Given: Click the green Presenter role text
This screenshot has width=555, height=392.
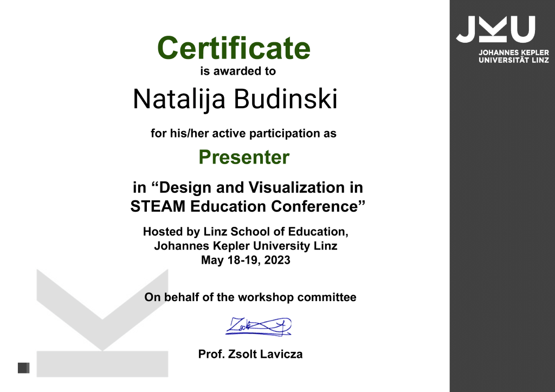Looking at the screenshot, I should [x=244, y=158].
